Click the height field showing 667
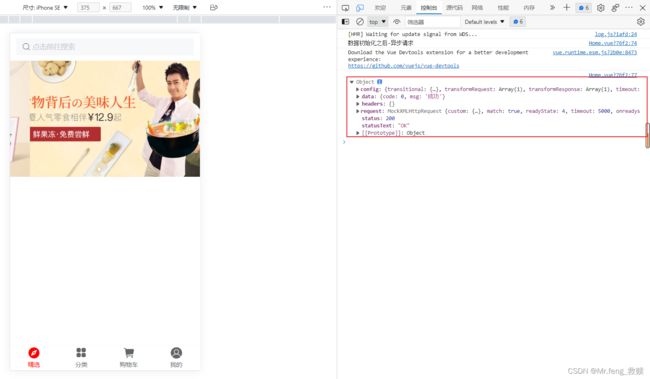Image resolution: width=650 pixels, height=379 pixels. (x=120, y=7)
